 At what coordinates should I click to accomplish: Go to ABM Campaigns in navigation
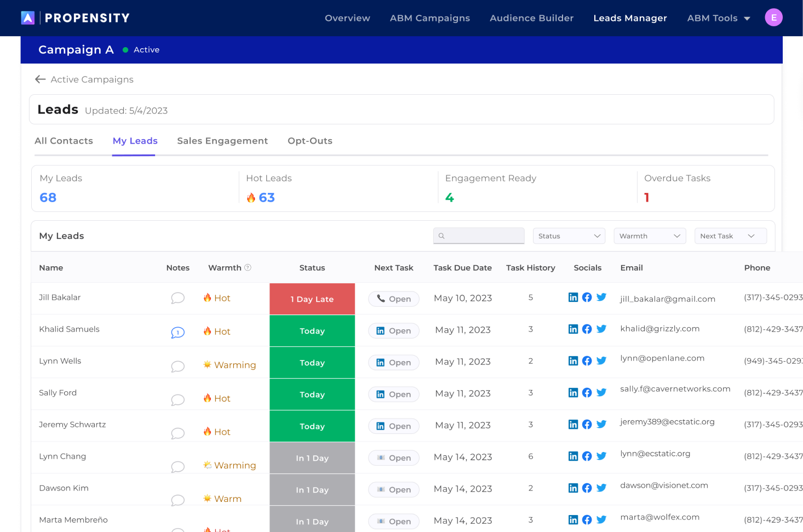430,18
